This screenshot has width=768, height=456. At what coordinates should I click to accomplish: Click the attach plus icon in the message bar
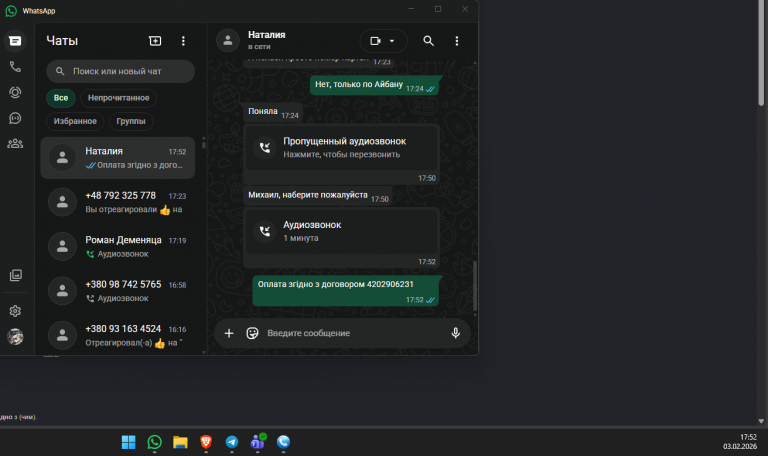click(229, 334)
